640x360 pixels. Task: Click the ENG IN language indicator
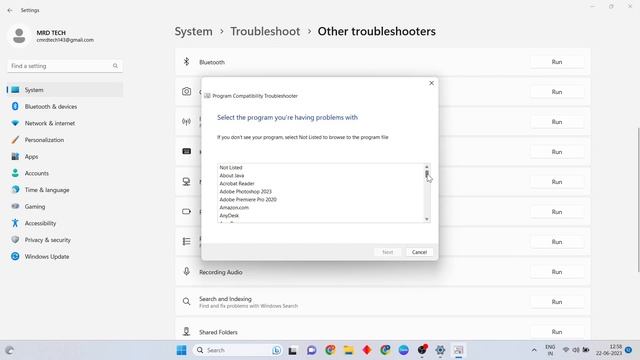pos(550,350)
